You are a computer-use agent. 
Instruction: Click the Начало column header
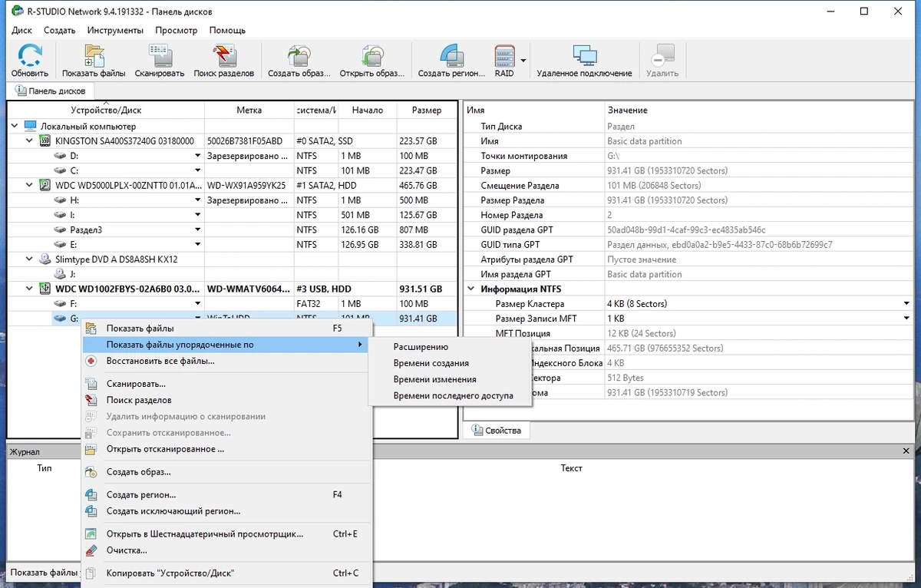(368, 110)
